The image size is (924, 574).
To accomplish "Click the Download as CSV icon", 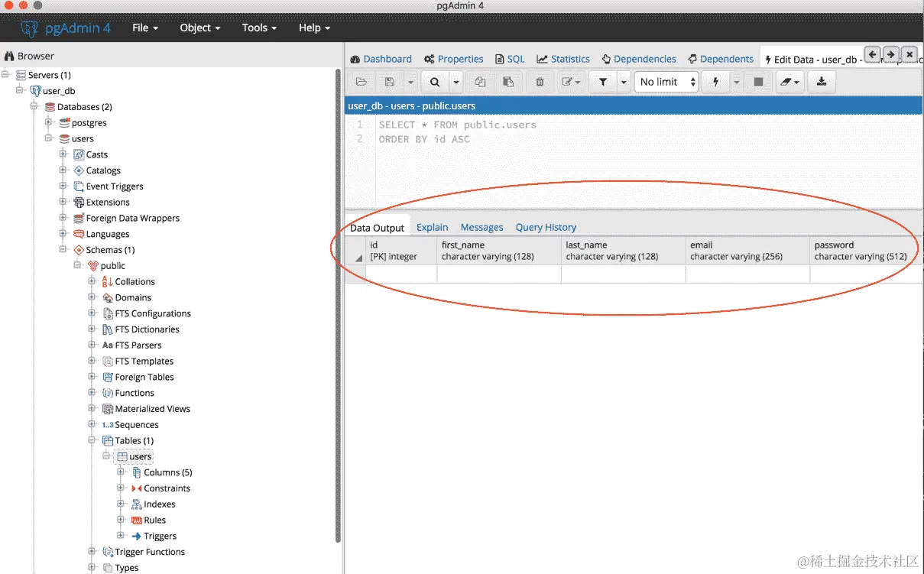I will [822, 82].
